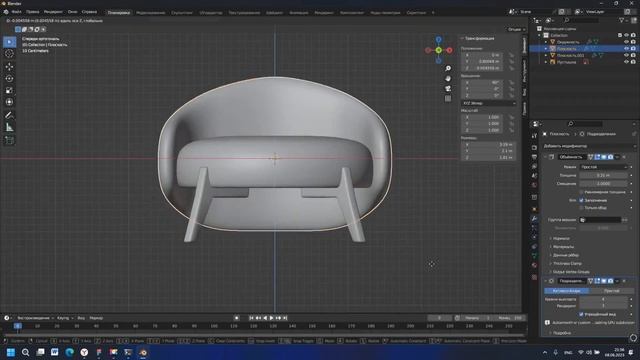Open the Опции button in viewport header
The image size is (640, 360).
(516, 29)
